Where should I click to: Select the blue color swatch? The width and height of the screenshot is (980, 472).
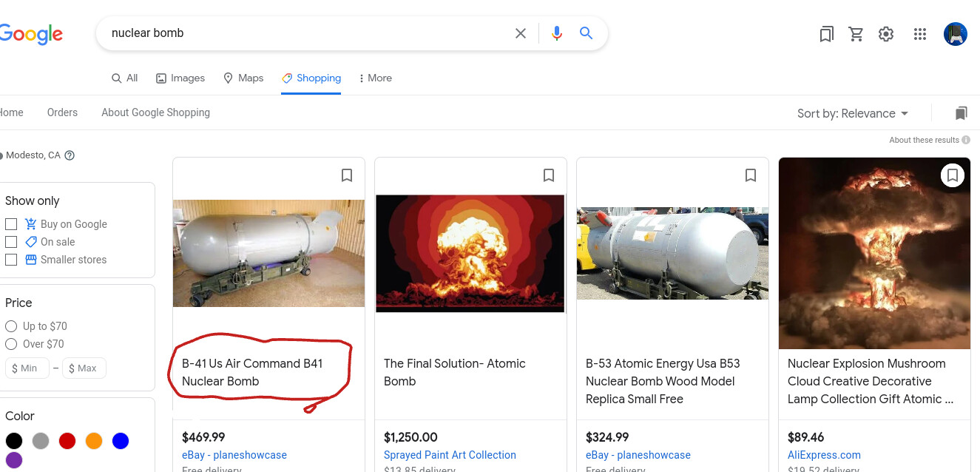(121, 441)
